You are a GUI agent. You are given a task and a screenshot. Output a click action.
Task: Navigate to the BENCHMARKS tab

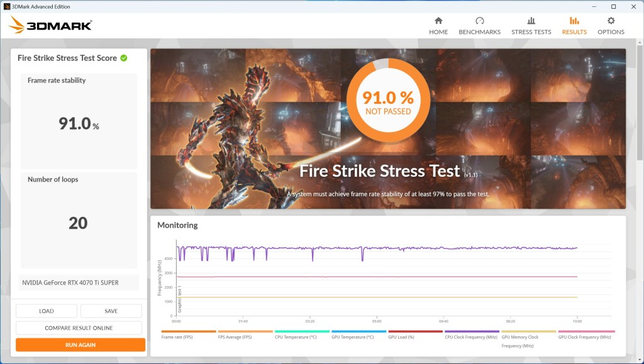click(x=480, y=31)
